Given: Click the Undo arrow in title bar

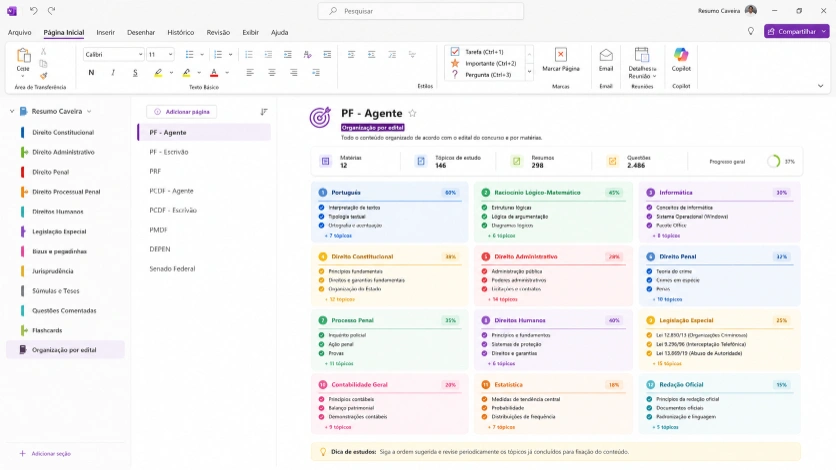Looking at the screenshot, I should click(34, 11).
